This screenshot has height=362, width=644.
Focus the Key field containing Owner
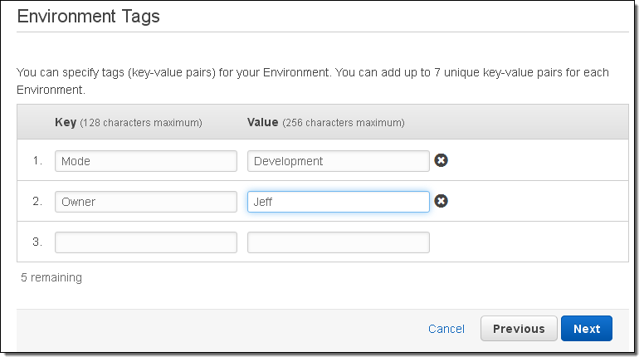coord(146,202)
